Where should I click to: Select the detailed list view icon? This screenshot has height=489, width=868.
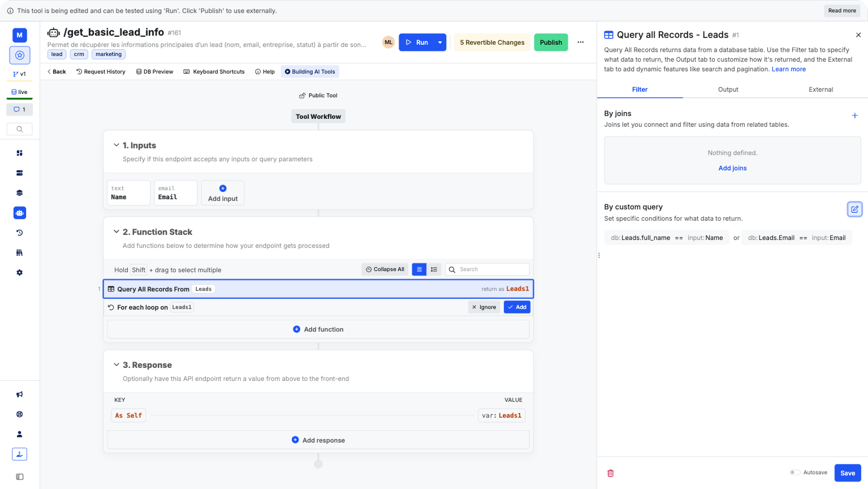[434, 269]
